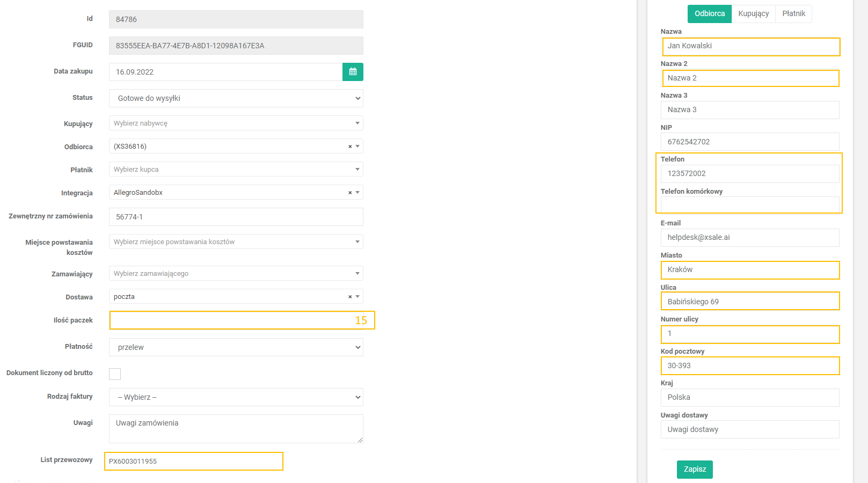The height and width of the screenshot is (483, 868).
Task: Expand the Rodzaj faktury dropdown
Action: coord(236,397)
